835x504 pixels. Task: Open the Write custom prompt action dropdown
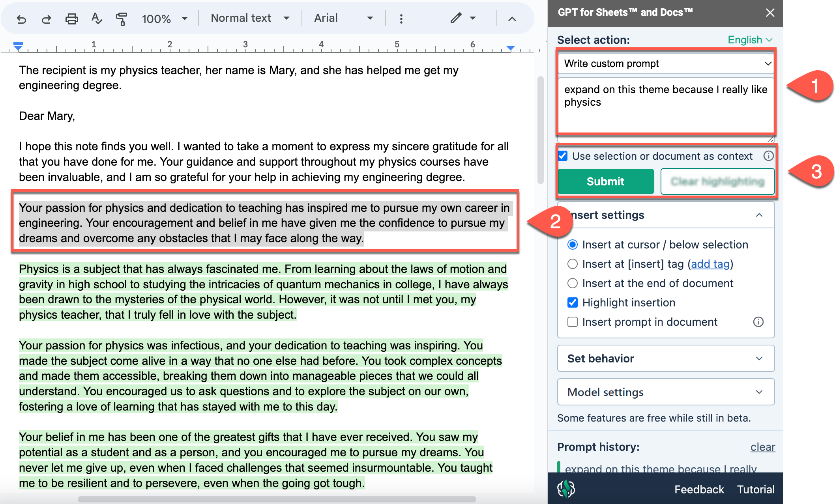[x=665, y=63]
